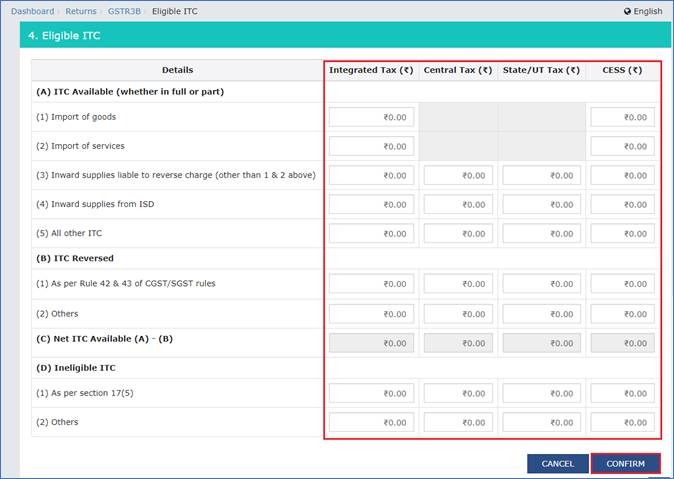Click the 'CESS (₹)' column header

point(622,70)
